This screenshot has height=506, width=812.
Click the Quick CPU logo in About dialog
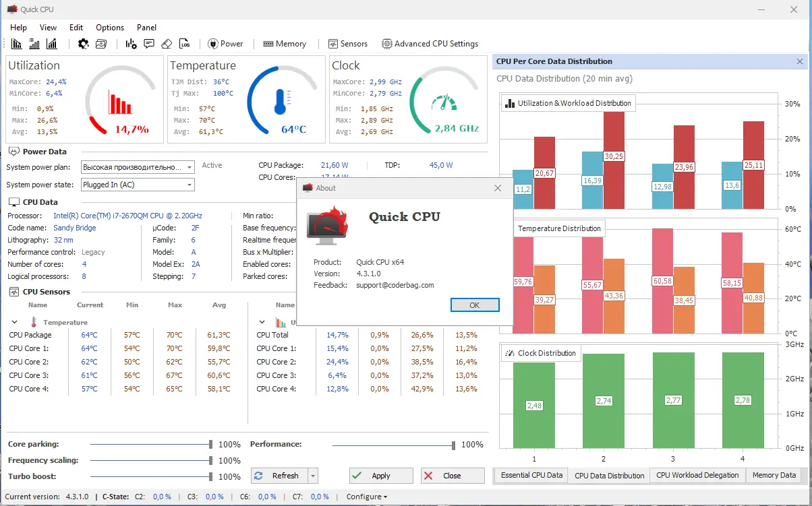(x=327, y=225)
